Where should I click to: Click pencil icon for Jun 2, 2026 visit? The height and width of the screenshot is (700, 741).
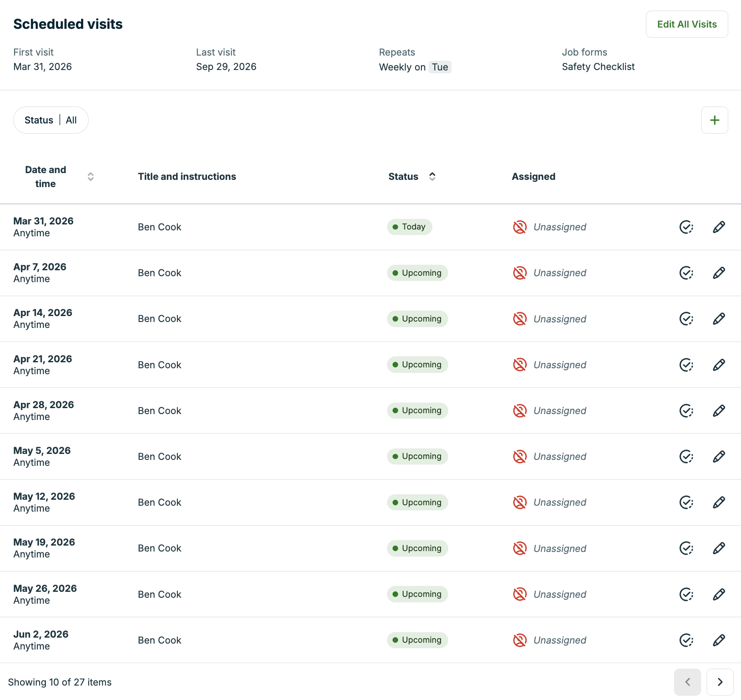coord(719,640)
